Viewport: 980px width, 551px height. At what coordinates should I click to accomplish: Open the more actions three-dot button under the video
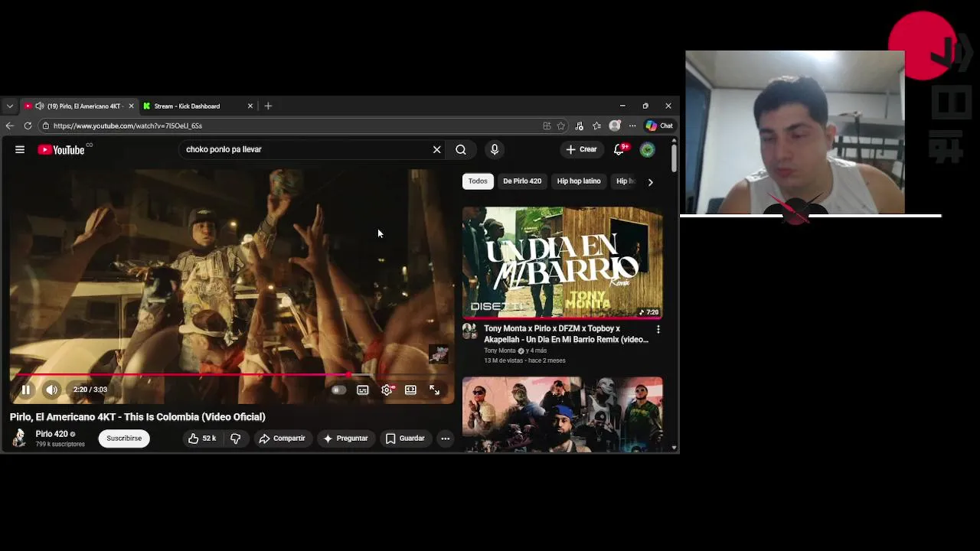tap(445, 439)
